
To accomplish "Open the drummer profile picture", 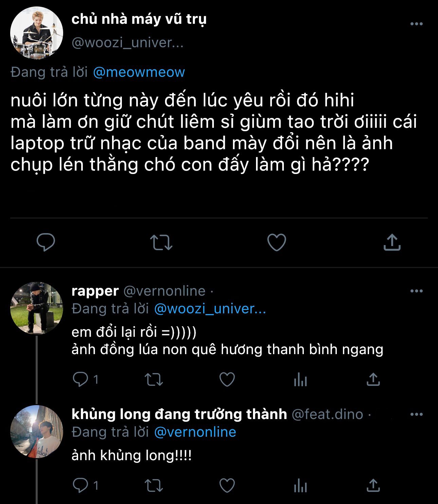I will click(x=37, y=33).
